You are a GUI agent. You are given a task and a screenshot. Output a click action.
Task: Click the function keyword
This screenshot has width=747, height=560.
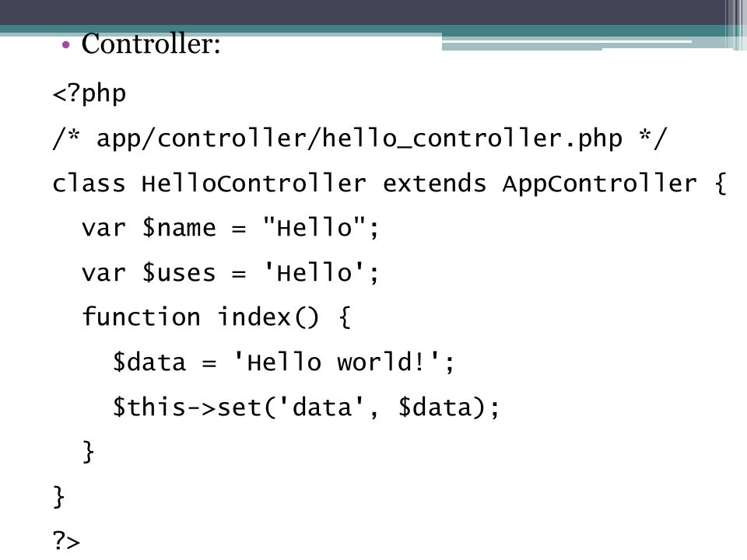coord(141,317)
